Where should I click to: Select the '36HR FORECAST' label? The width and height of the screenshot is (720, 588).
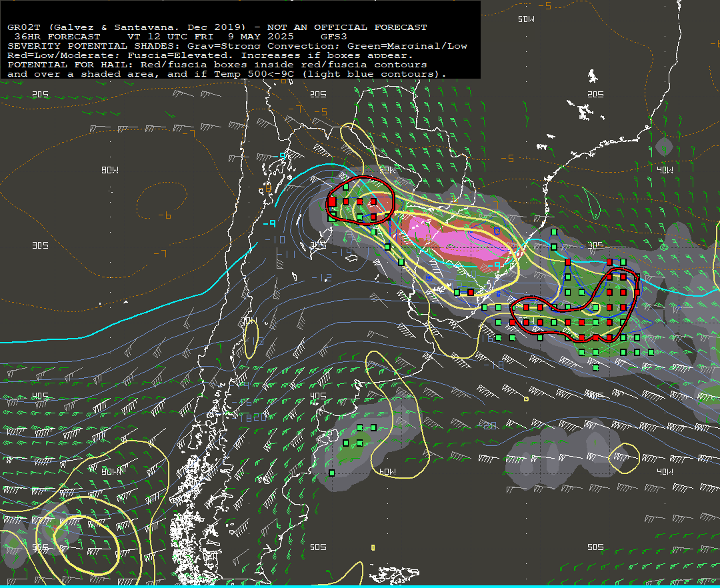[x=57, y=37]
